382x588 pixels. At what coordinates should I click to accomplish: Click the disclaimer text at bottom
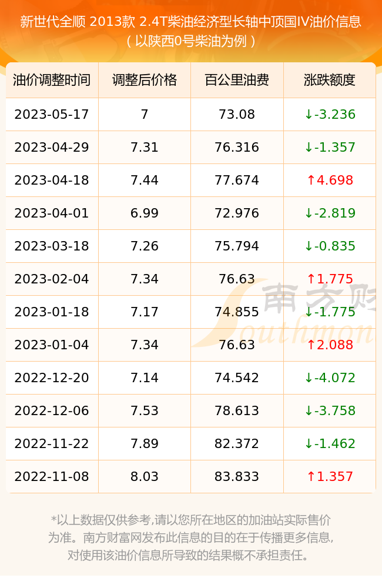pyautogui.click(x=191, y=537)
